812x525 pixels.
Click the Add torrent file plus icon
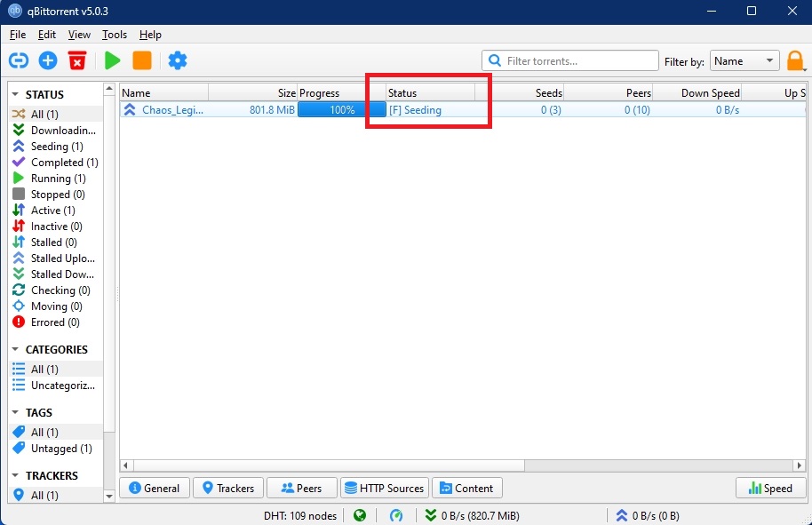48,60
